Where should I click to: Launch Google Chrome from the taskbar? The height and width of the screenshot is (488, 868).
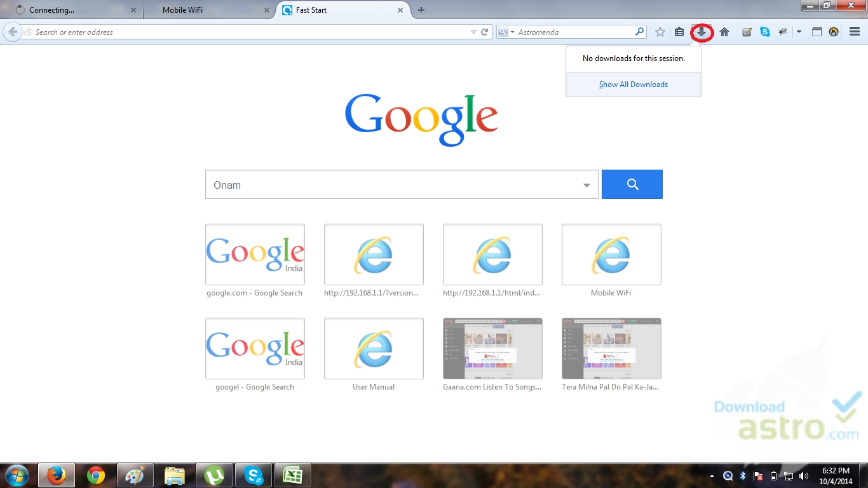pyautogui.click(x=96, y=475)
